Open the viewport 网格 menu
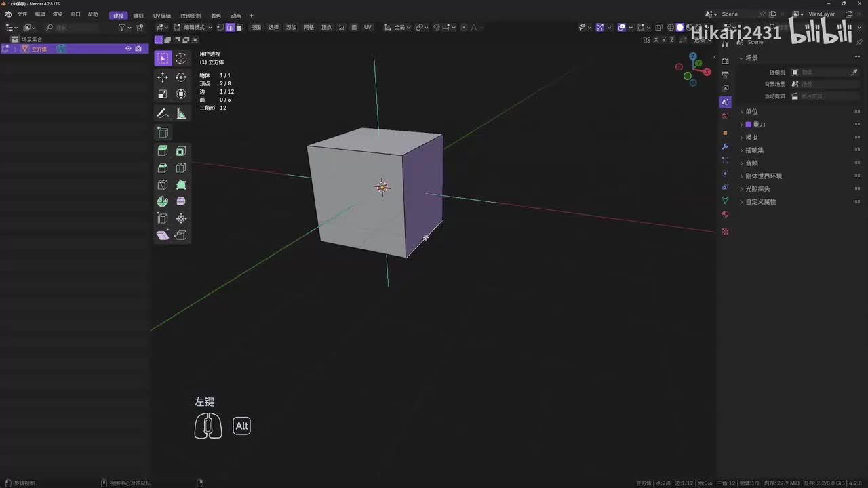This screenshot has height=488, width=868. (309, 27)
